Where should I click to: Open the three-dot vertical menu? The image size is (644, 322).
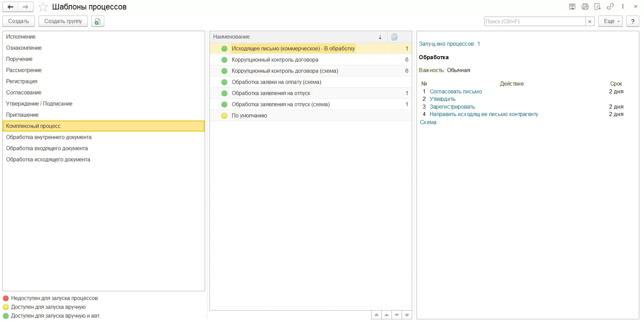(623, 7)
